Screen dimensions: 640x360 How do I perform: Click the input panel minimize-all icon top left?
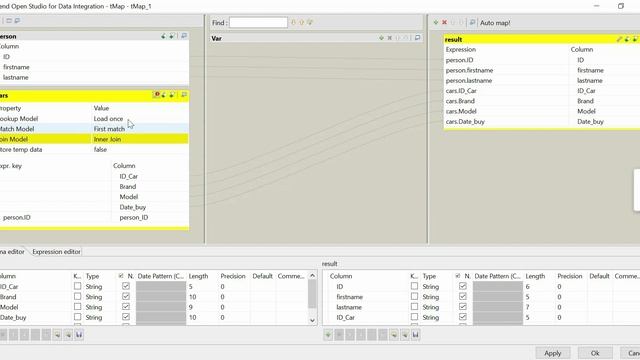click(x=17, y=20)
